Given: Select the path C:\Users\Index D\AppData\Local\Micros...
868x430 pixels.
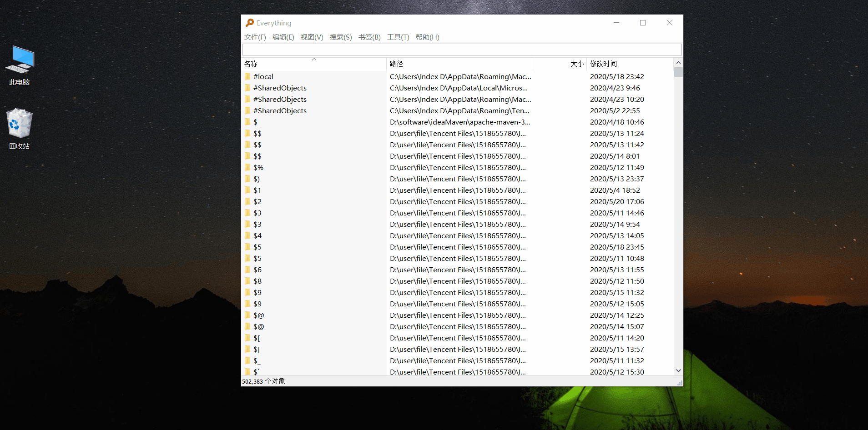Looking at the screenshot, I should 459,88.
